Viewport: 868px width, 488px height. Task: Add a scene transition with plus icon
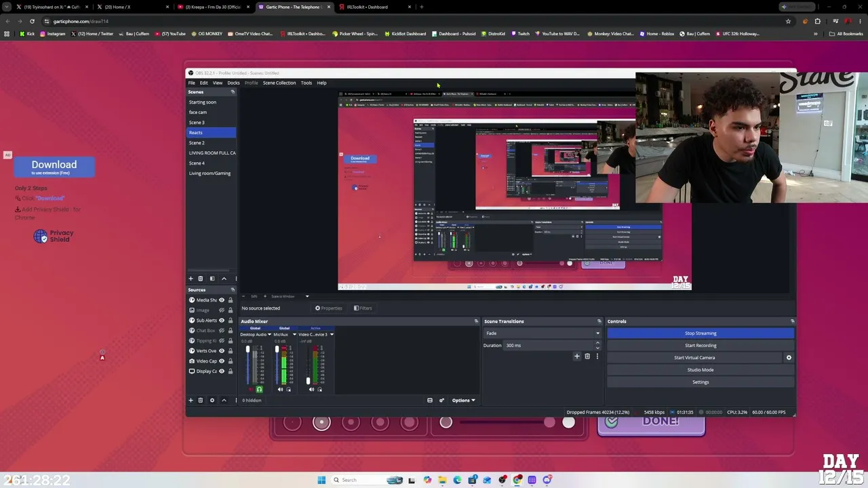coord(577,356)
